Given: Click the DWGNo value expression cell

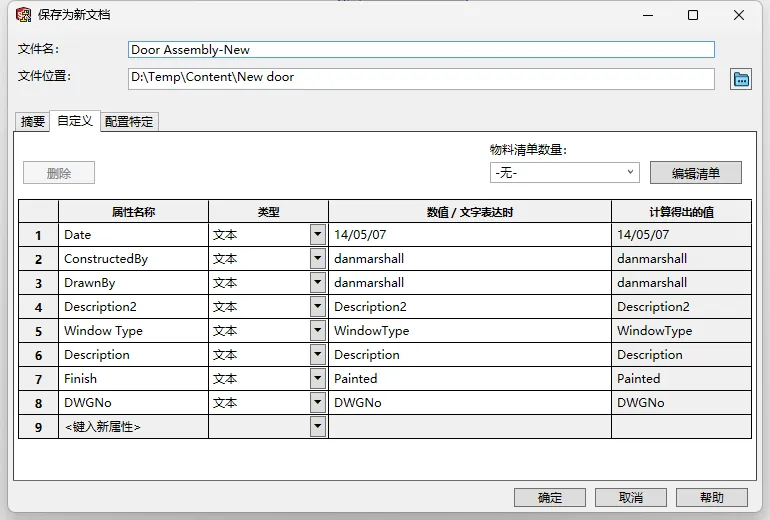Looking at the screenshot, I should coord(470,403).
